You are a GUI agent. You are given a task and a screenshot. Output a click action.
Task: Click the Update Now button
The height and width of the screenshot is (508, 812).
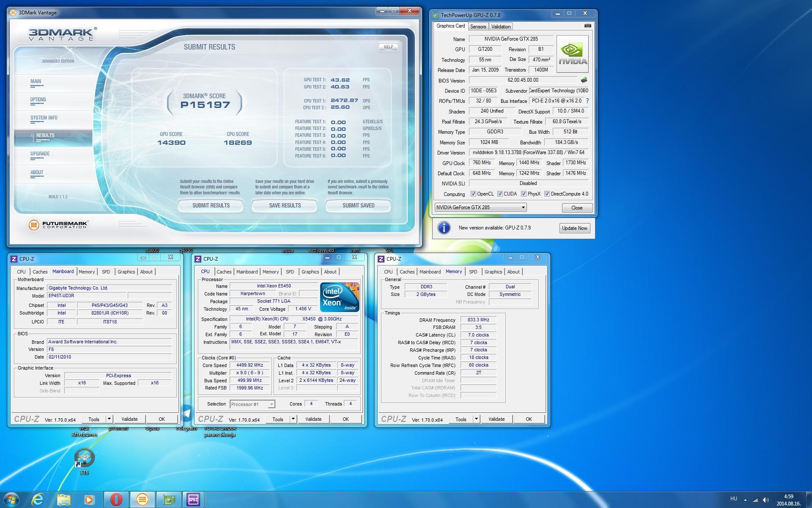pos(574,228)
